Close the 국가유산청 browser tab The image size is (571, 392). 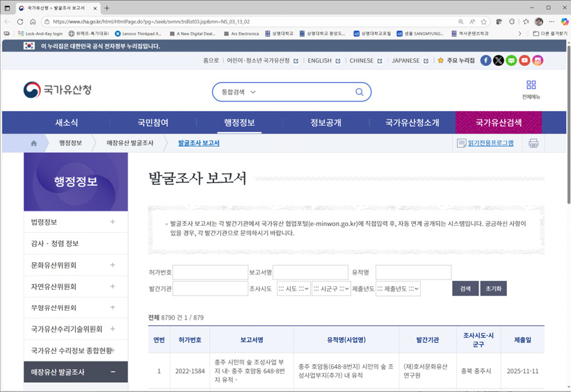pyautogui.click(x=95, y=8)
